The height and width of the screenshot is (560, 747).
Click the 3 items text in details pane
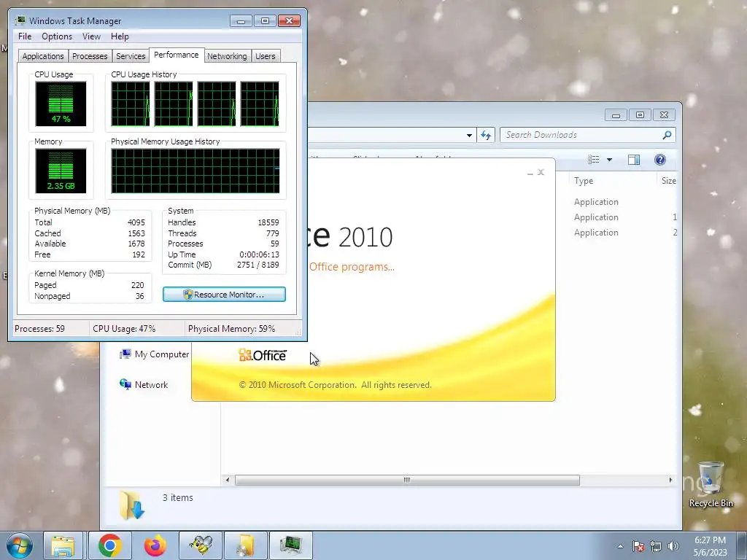pyautogui.click(x=178, y=497)
